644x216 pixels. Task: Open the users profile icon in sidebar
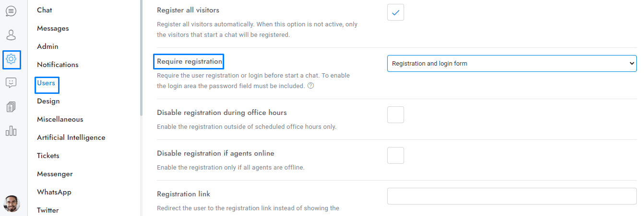click(x=11, y=35)
